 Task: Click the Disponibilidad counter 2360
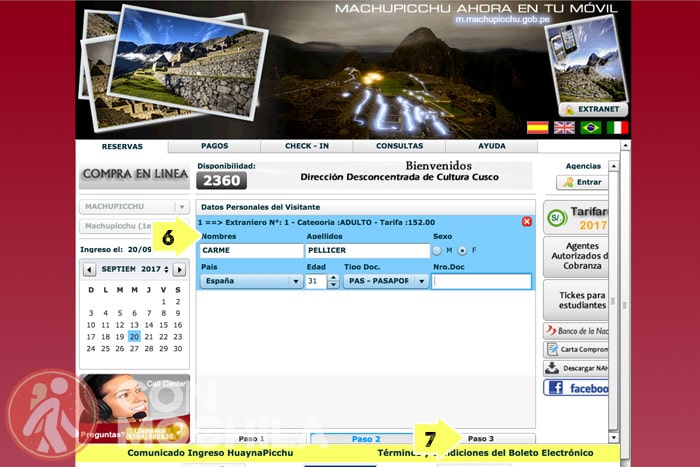tap(221, 180)
